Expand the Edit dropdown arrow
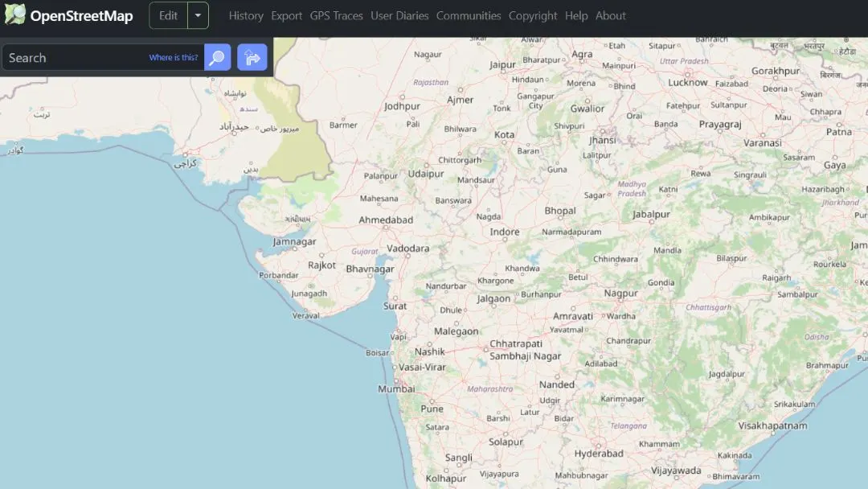This screenshot has width=868, height=489. (x=199, y=16)
